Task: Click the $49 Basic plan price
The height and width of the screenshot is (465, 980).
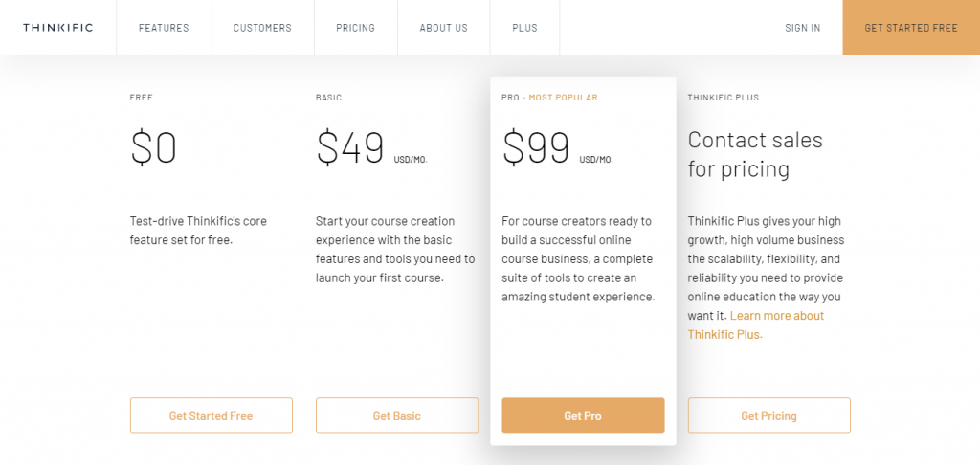Action: tap(350, 149)
